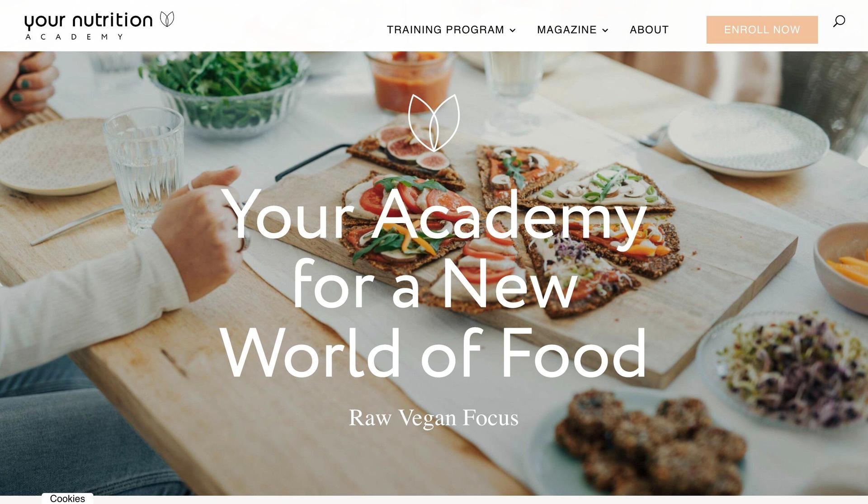This screenshot has width=868, height=504.
Task: Click the 'Your Academy' headline line
Action: [433, 215]
